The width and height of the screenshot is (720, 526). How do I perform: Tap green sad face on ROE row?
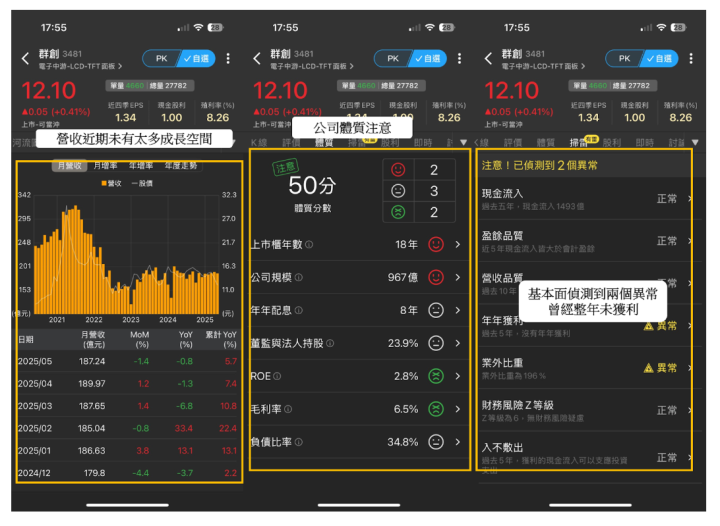(436, 376)
